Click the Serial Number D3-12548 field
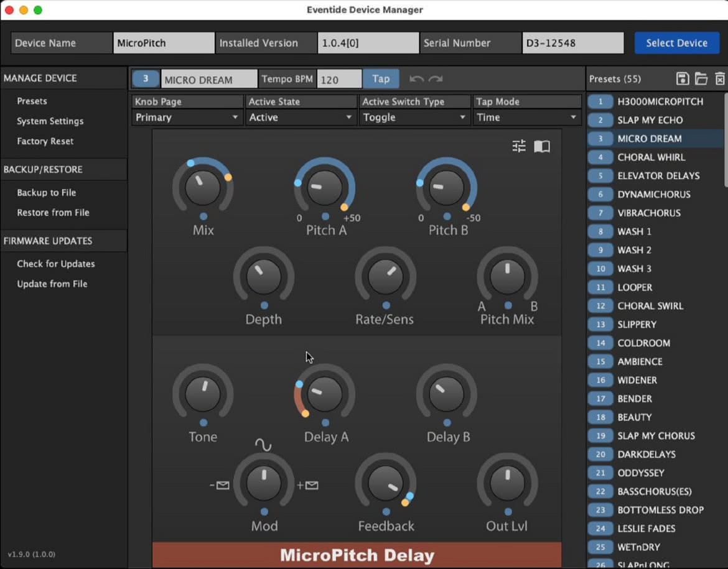Viewport: 728px width, 569px height. [x=573, y=43]
